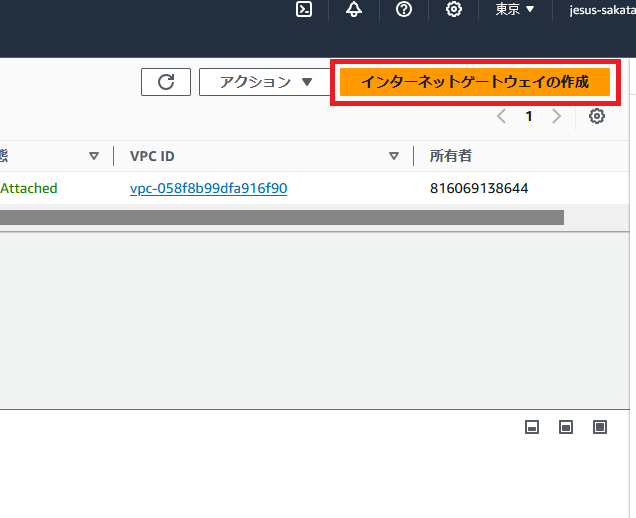Set details panel to half height
Viewport: 636px width, 518px height.
coord(566,427)
